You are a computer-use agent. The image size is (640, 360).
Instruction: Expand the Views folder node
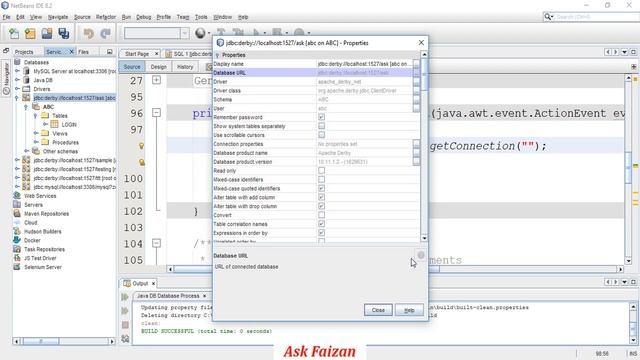pos(36,133)
